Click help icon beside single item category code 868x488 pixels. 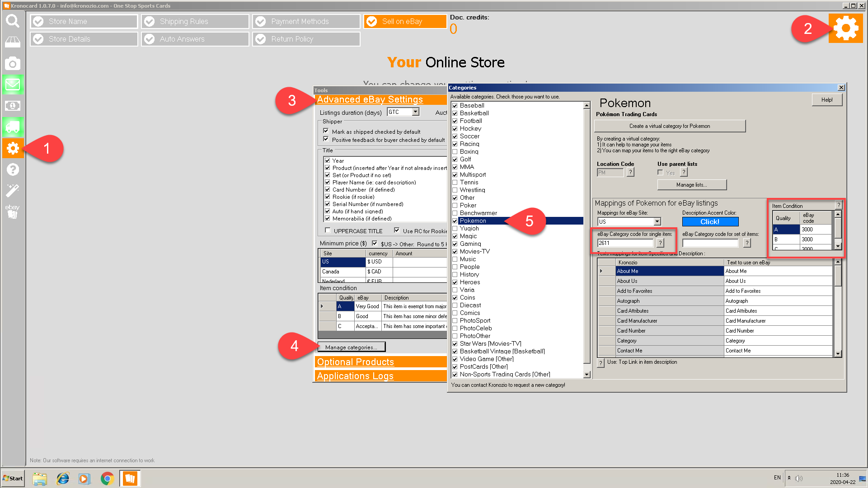(x=661, y=243)
